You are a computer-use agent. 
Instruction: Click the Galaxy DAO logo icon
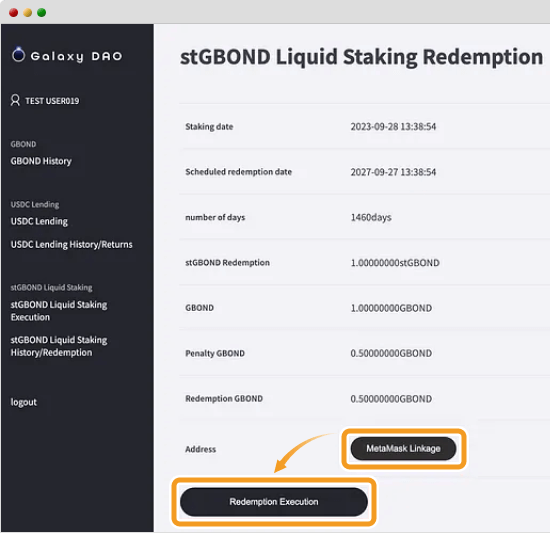click(x=18, y=55)
